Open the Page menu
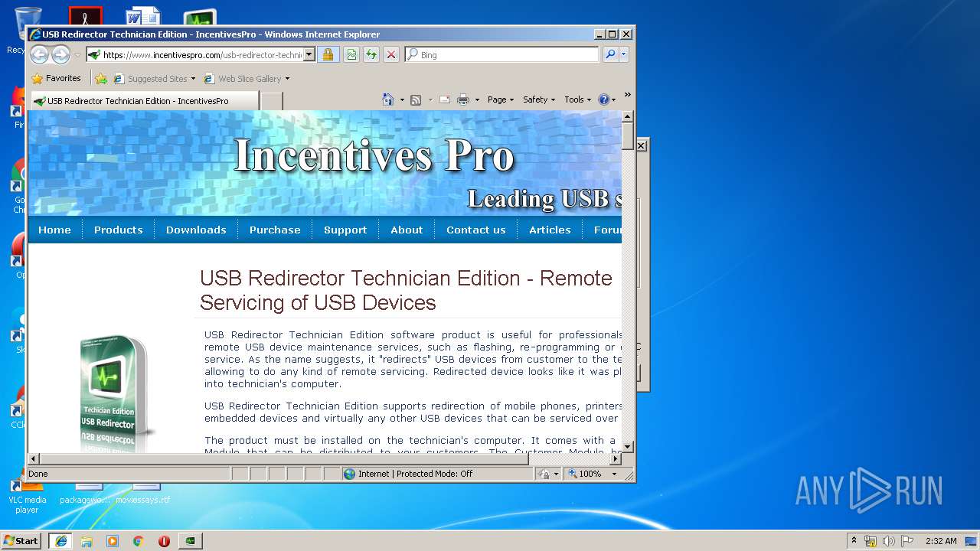Viewport: 980px width, 551px height. tap(500, 99)
